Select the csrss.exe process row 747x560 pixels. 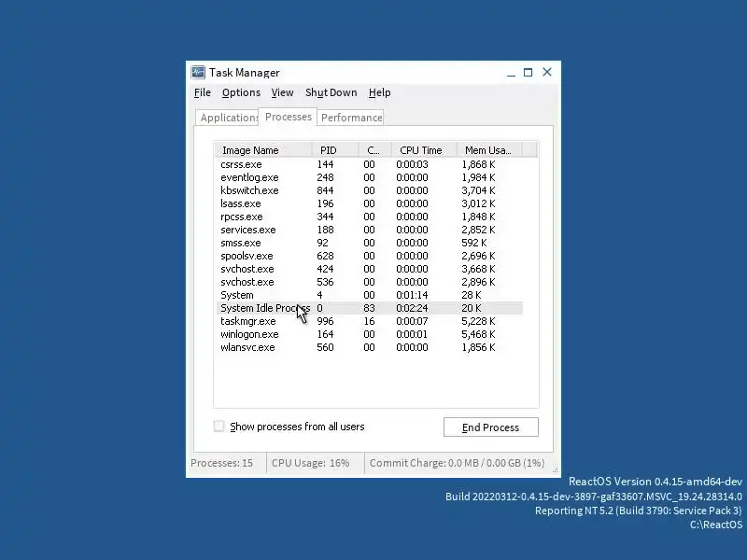[x=369, y=164]
